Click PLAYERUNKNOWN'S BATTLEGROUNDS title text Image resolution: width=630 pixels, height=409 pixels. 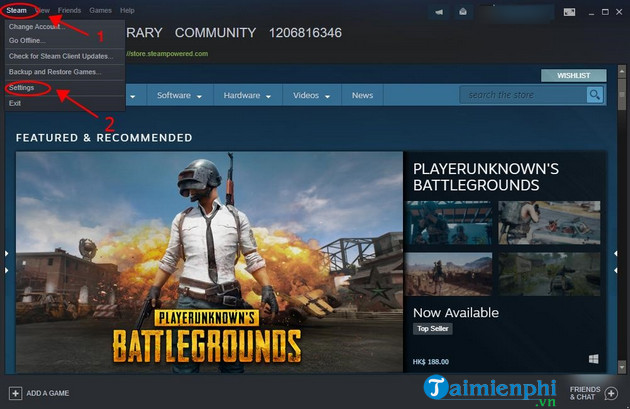tap(486, 177)
